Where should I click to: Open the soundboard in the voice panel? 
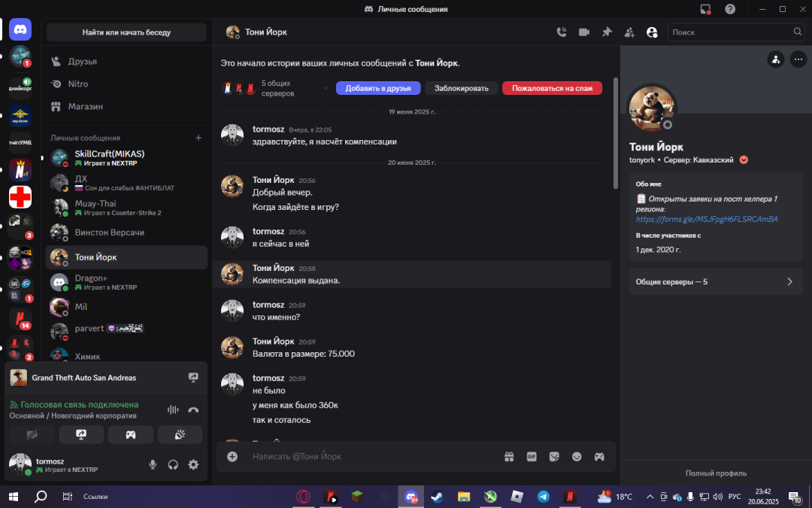pos(180,434)
